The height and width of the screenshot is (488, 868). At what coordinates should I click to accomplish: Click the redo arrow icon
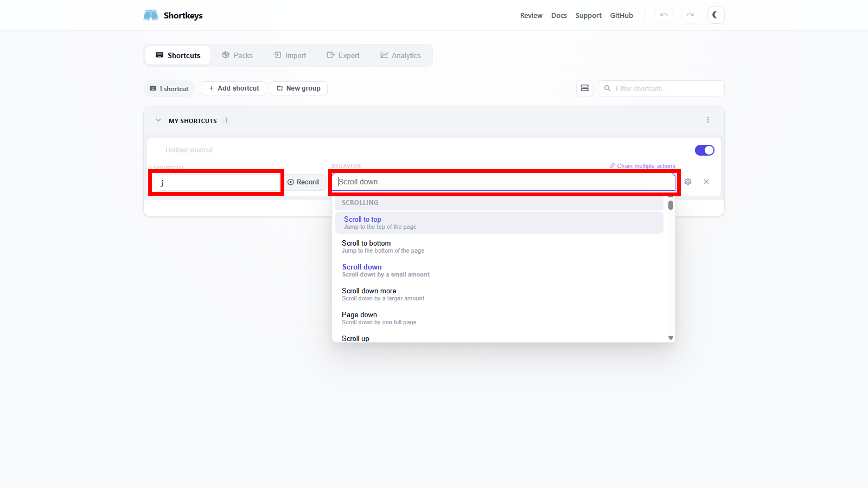click(x=690, y=15)
